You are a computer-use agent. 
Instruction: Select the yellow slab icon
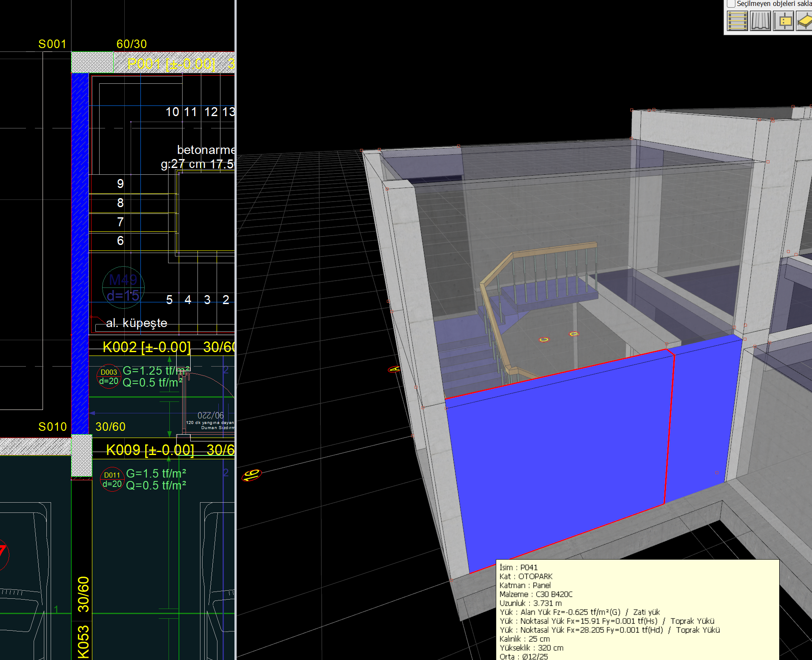[804, 21]
